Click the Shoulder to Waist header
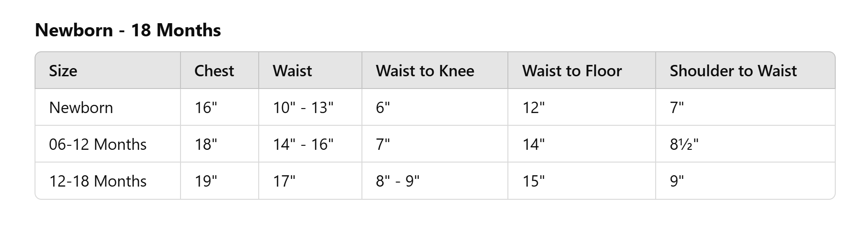 pos(733,71)
